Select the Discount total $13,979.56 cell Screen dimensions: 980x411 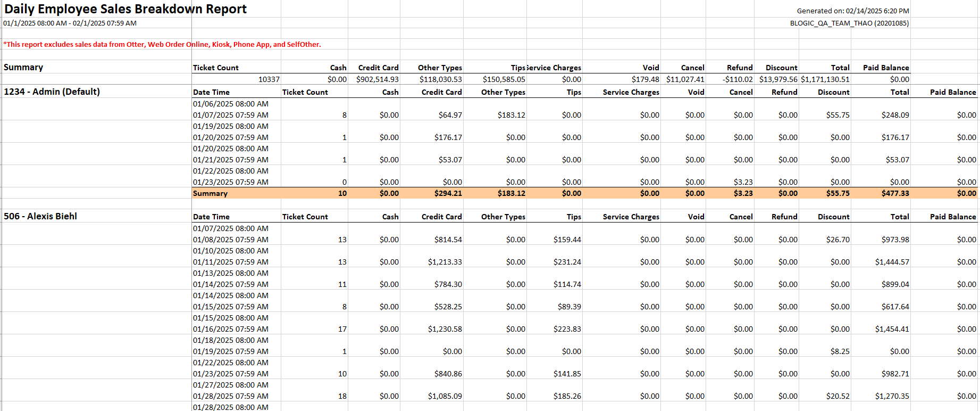(778, 79)
